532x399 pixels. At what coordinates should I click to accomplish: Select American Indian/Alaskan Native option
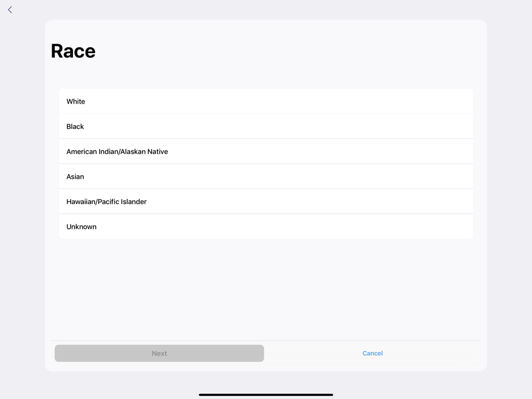tap(265, 152)
